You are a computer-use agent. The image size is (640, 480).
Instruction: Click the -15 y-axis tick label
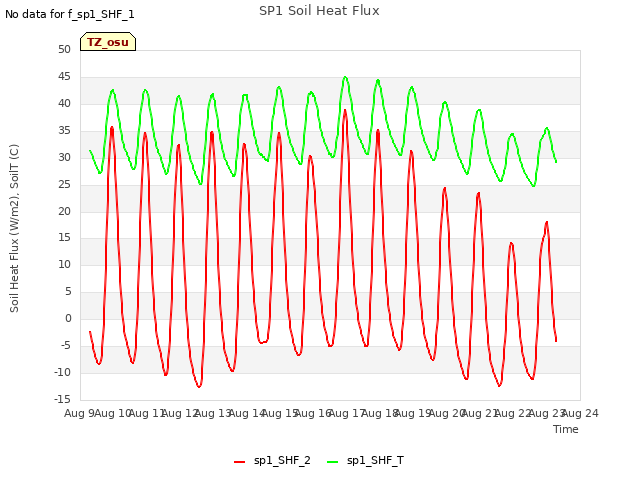(x=62, y=399)
